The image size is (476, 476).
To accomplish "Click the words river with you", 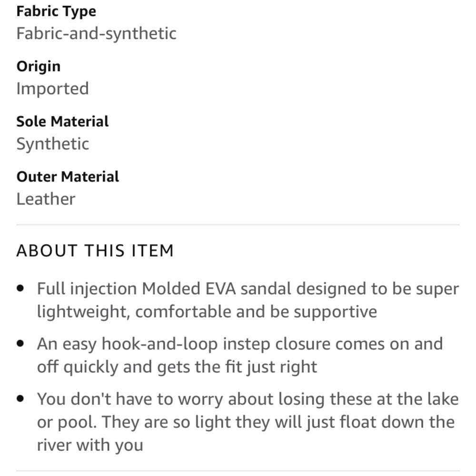I will click(x=90, y=445).
